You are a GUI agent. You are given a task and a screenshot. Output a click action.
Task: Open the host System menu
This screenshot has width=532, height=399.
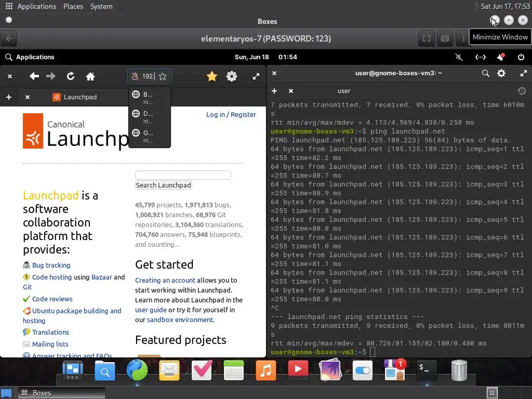101,6
